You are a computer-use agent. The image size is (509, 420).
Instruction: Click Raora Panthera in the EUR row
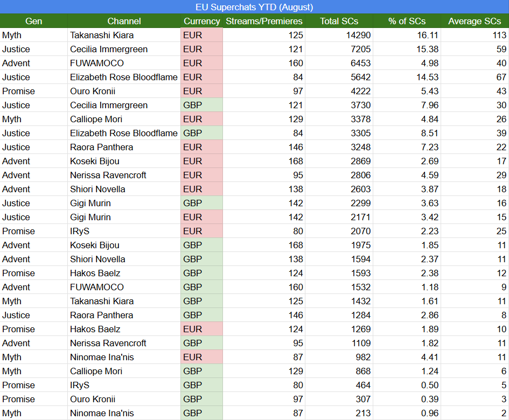coord(101,147)
